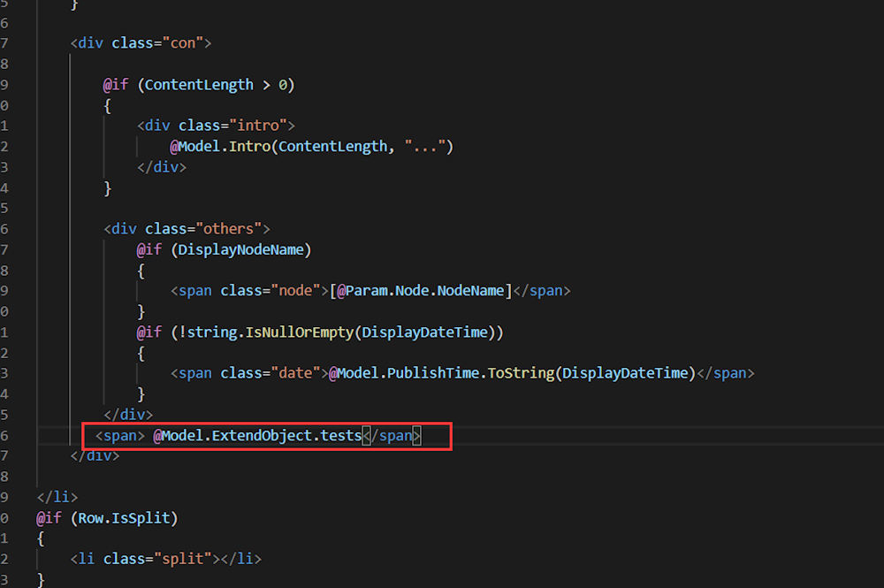Click the span class="node" opening tag

pyautogui.click(x=249, y=290)
